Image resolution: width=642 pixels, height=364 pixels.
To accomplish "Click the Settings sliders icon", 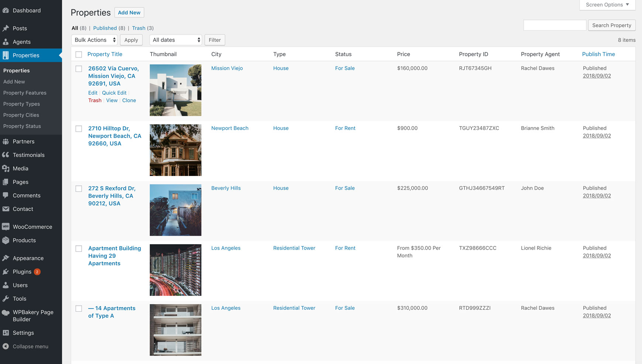I will [x=6, y=333].
